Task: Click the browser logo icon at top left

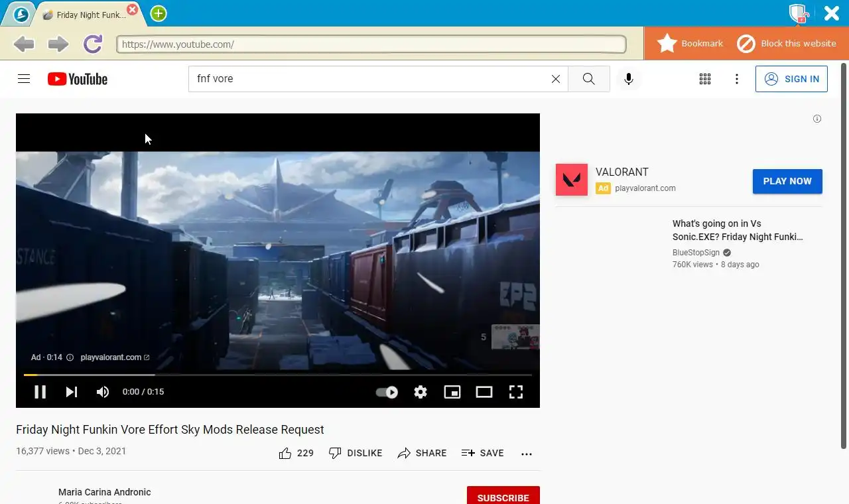Action: coord(21,14)
